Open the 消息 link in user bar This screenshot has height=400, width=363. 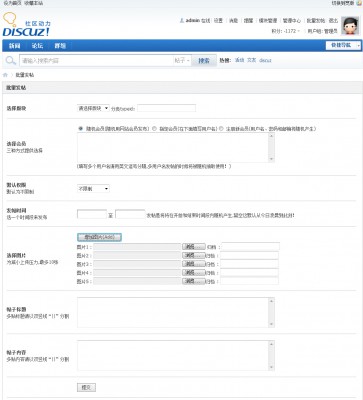[233, 21]
